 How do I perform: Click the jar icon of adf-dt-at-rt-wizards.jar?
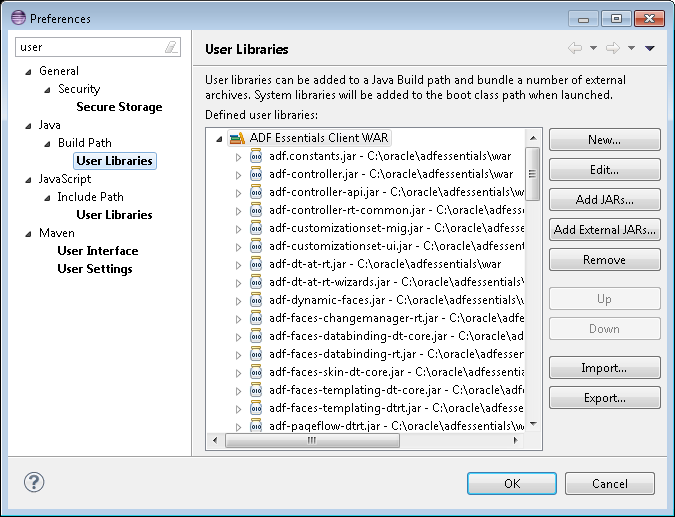click(x=256, y=282)
